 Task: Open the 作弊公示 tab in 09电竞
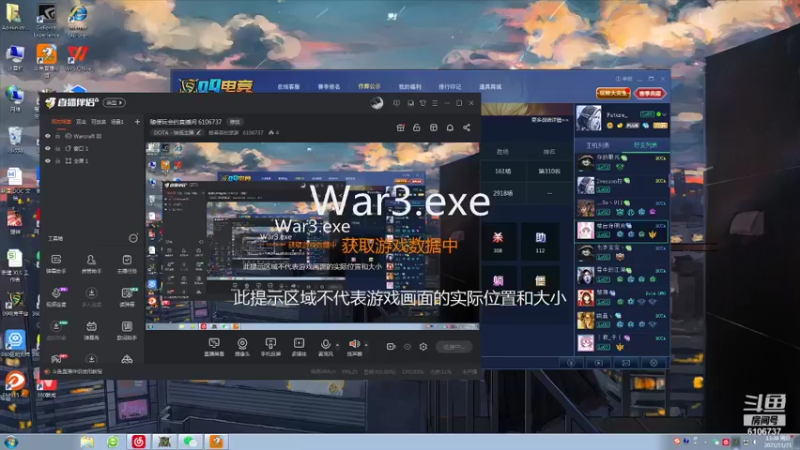pos(369,86)
